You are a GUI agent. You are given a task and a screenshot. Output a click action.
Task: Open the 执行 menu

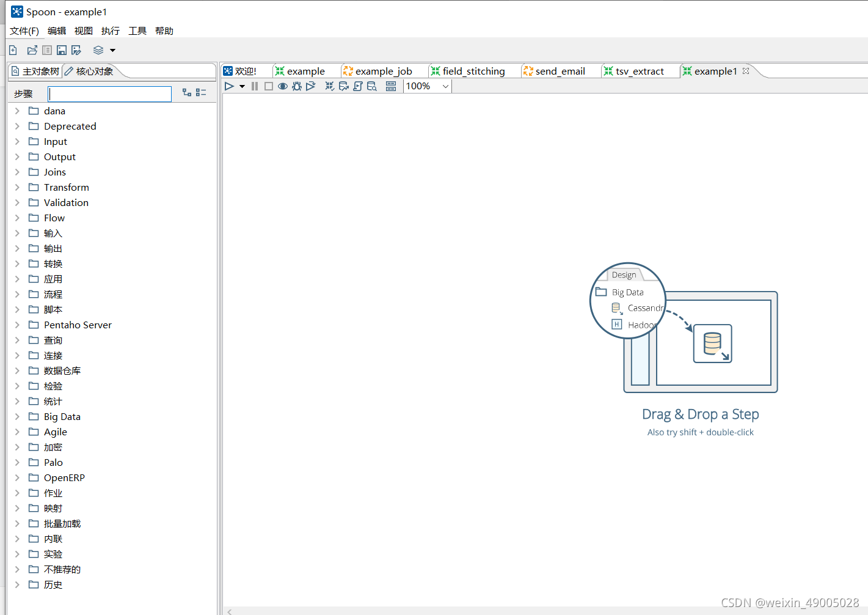point(111,31)
